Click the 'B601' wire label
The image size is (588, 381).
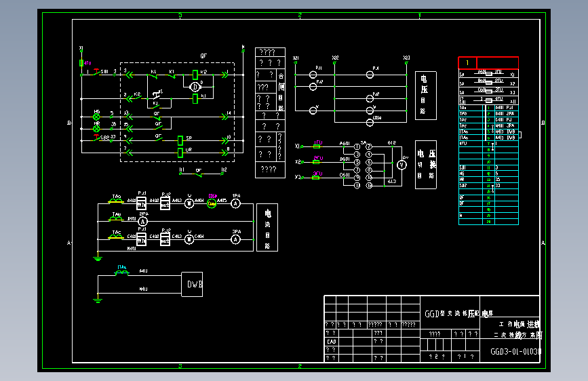coord(345,159)
